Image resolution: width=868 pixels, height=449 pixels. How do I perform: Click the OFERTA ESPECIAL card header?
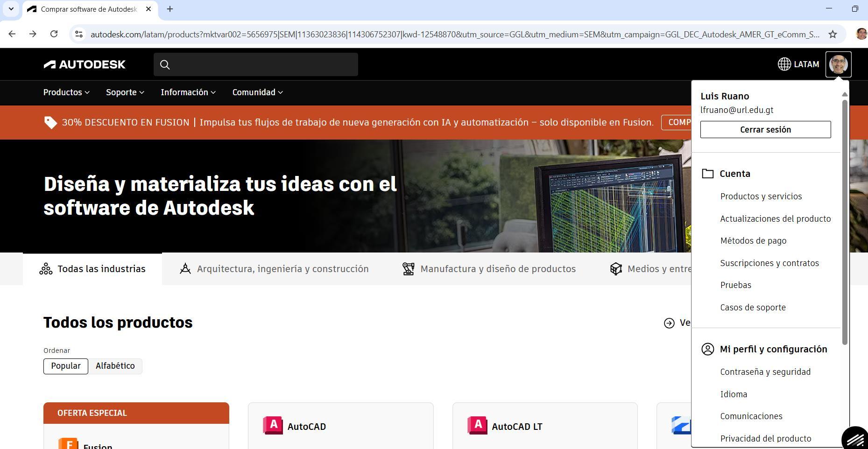point(136,413)
